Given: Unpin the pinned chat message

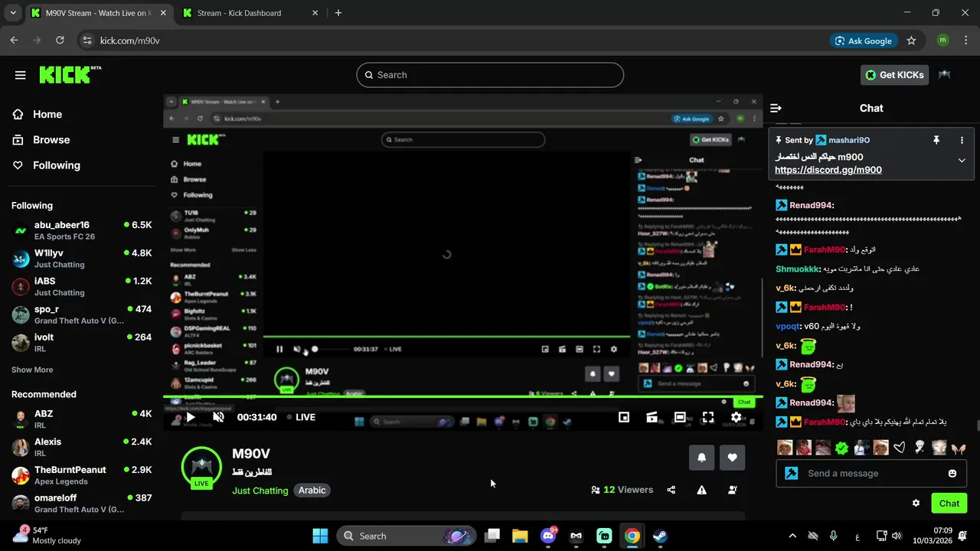Looking at the screenshot, I should click(936, 140).
